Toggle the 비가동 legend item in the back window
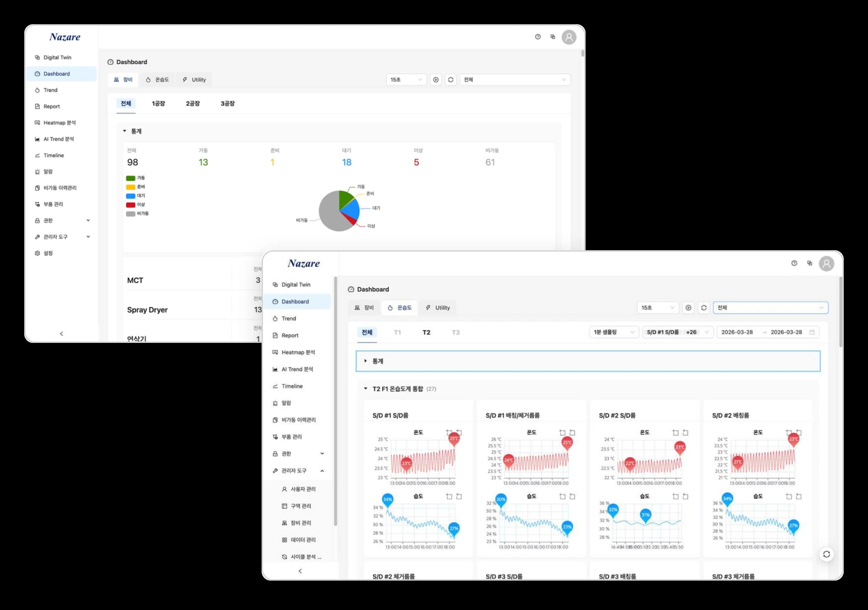868x610 pixels. pos(137,213)
